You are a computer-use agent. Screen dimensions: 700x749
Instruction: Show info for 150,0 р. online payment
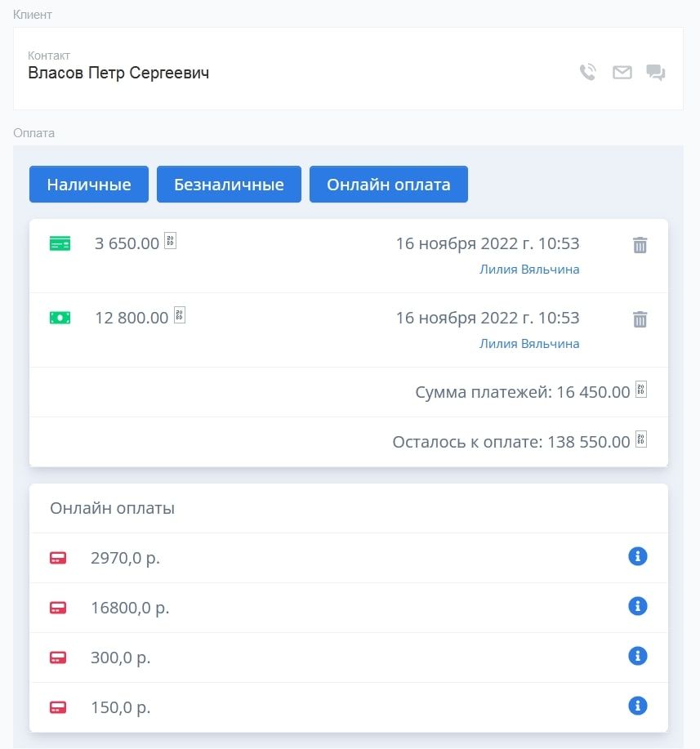click(x=637, y=706)
